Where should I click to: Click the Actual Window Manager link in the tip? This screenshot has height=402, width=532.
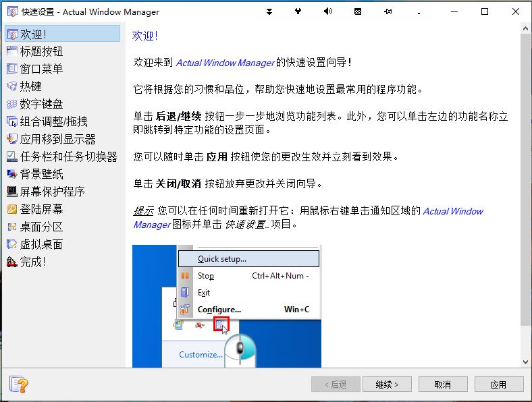click(x=453, y=211)
